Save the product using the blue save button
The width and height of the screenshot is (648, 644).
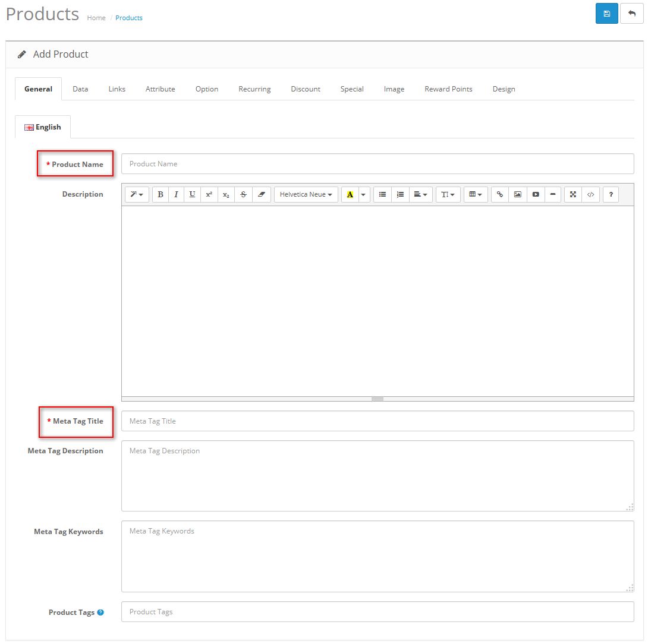click(606, 13)
